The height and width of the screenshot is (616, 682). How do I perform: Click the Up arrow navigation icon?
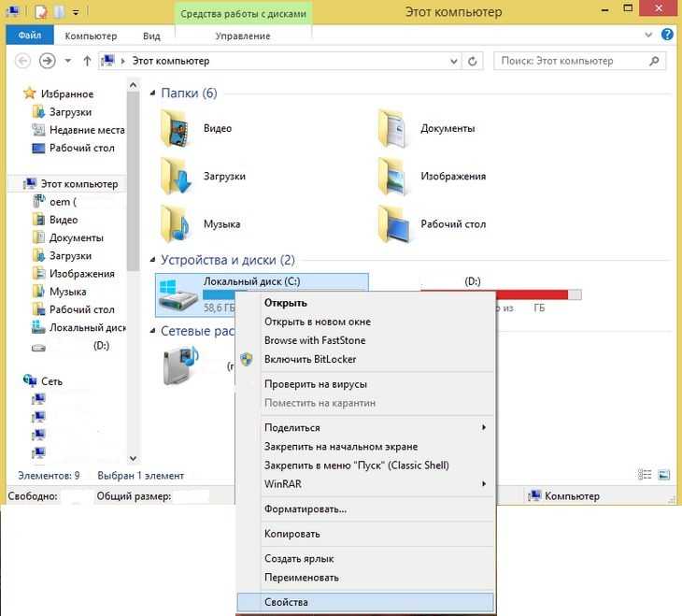[87, 61]
